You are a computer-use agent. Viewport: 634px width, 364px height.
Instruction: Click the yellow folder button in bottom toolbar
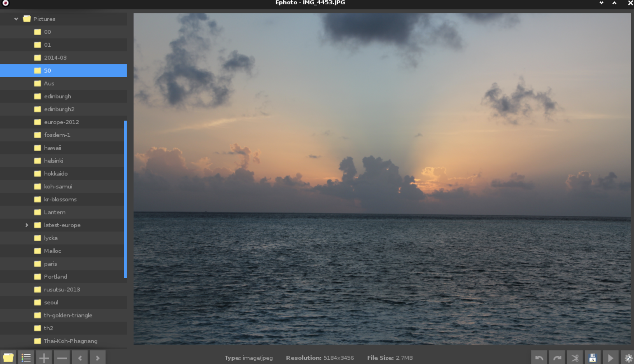coord(8,358)
